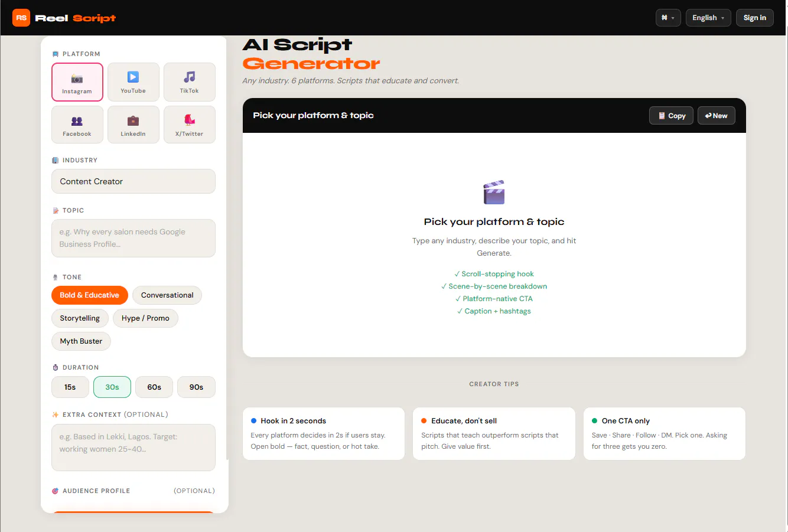Pick the TikTok platform card

tap(190, 82)
